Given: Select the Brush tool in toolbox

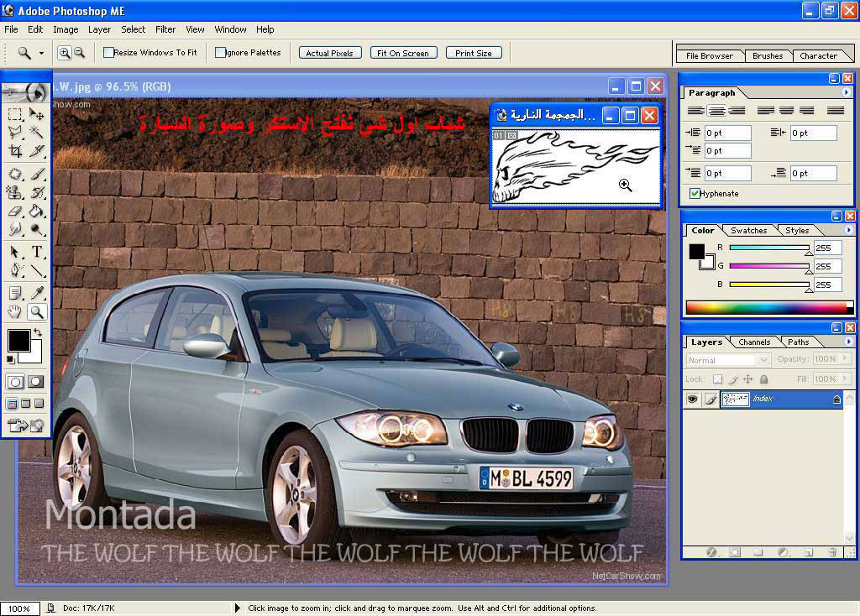Looking at the screenshot, I should tap(37, 174).
